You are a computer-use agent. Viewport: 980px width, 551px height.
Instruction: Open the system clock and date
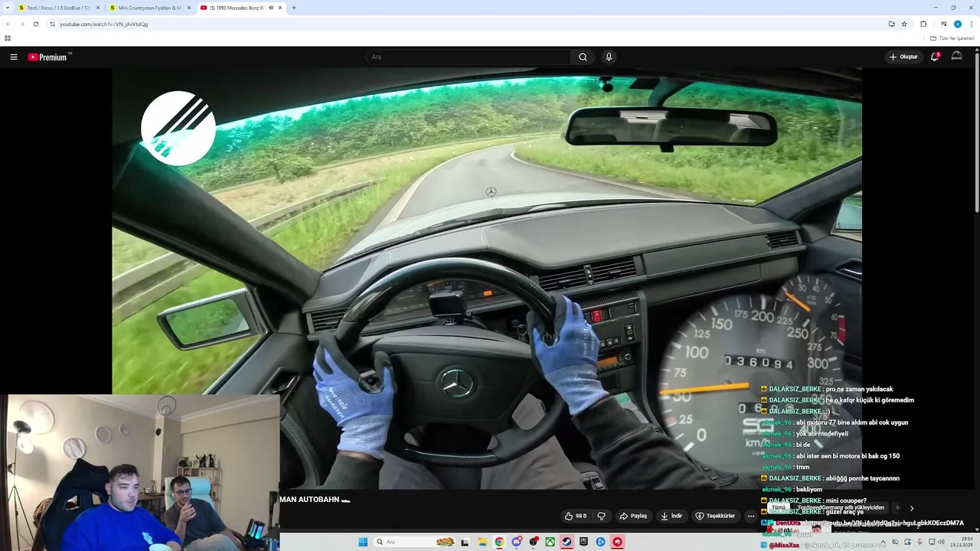pyautogui.click(x=962, y=542)
